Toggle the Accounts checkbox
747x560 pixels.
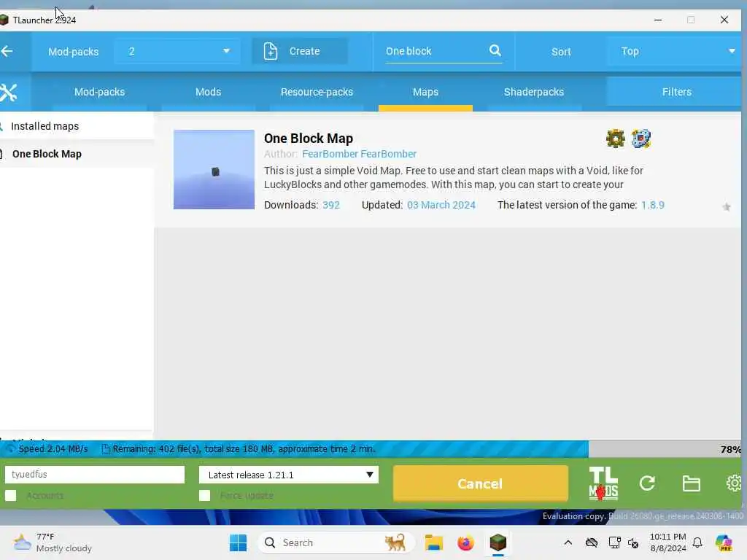[x=10, y=496]
